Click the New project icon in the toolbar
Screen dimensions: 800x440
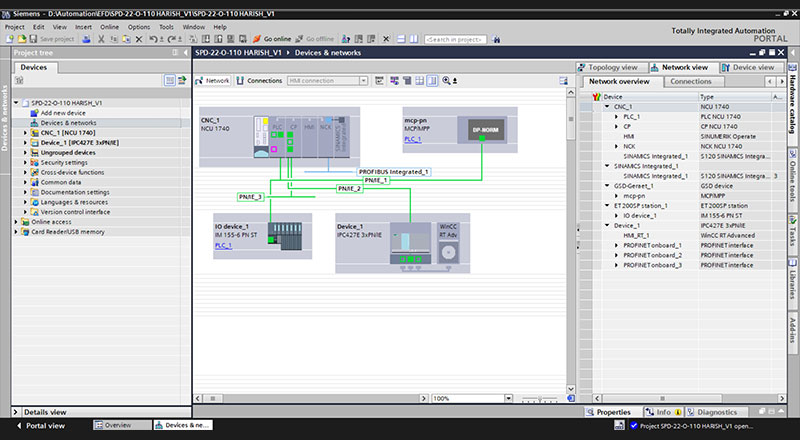pos(10,39)
